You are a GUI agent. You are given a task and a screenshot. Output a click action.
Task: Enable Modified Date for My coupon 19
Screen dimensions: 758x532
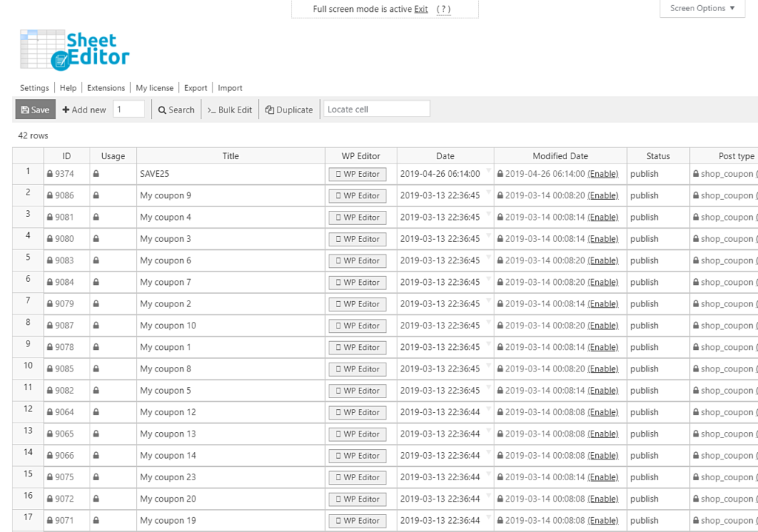pos(603,520)
